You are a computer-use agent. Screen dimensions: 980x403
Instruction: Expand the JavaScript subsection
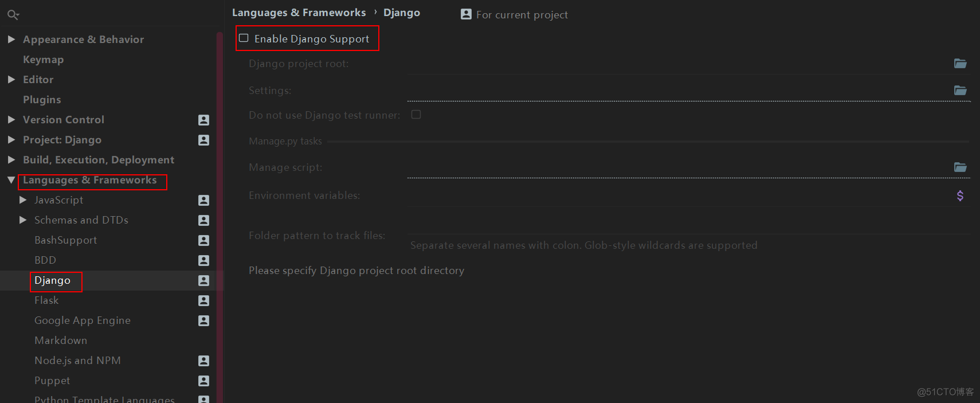click(23, 200)
